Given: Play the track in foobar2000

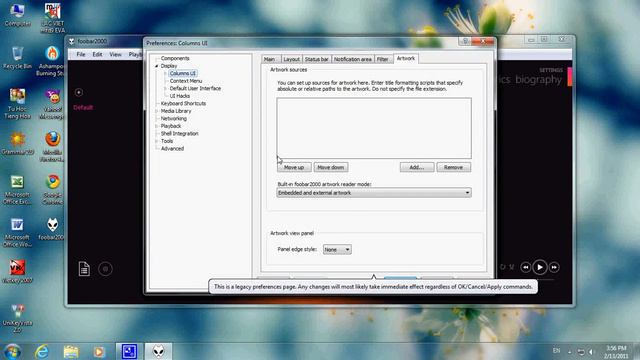Looking at the screenshot, I should (540, 267).
